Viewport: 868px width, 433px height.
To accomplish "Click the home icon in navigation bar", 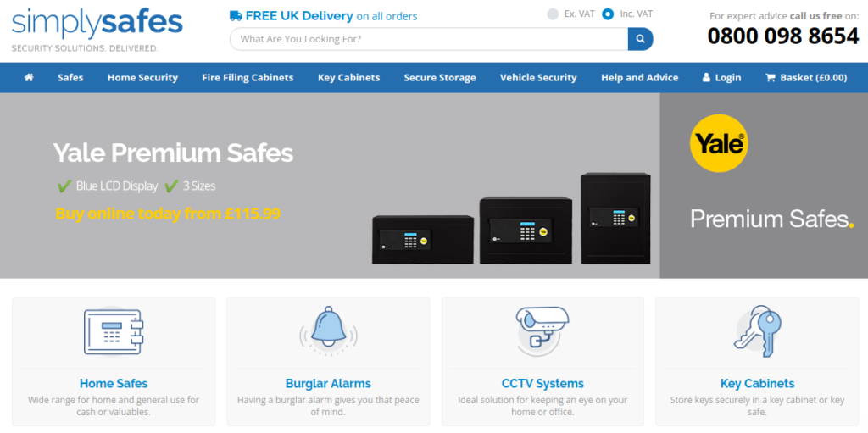I will pos(29,77).
